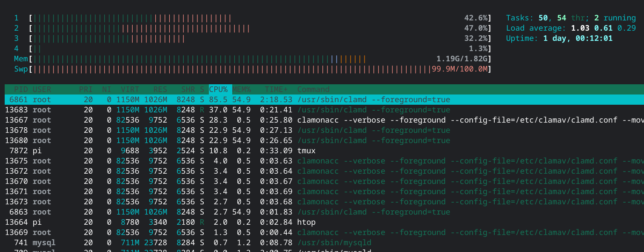Sort by the Command column header
The height and width of the screenshot is (252, 644).
[313, 89]
